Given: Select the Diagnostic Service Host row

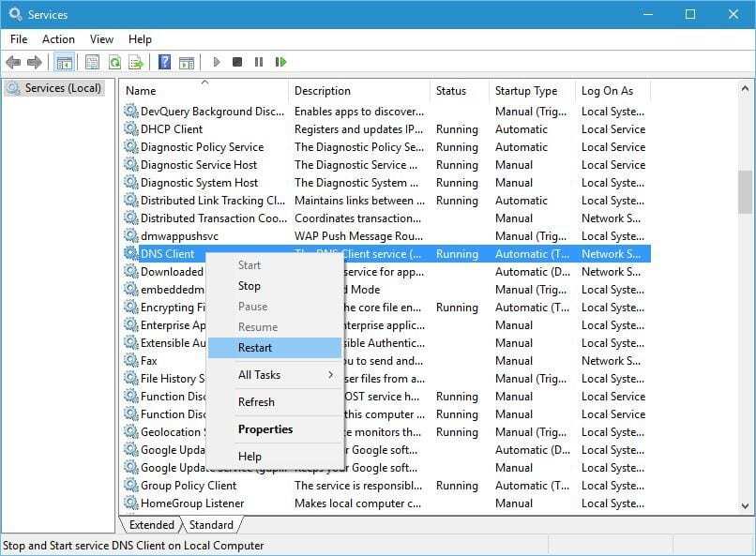Looking at the screenshot, I should pos(386,164).
